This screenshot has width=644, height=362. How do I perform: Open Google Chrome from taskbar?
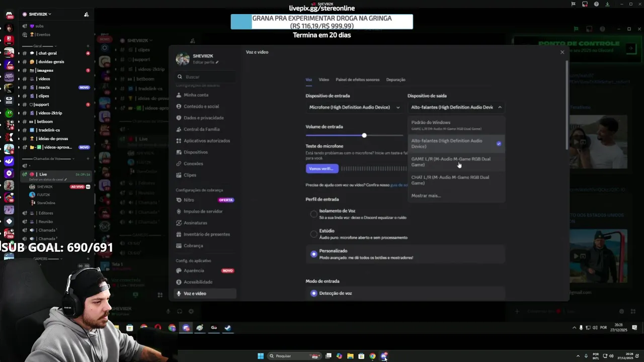click(x=372, y=356)
